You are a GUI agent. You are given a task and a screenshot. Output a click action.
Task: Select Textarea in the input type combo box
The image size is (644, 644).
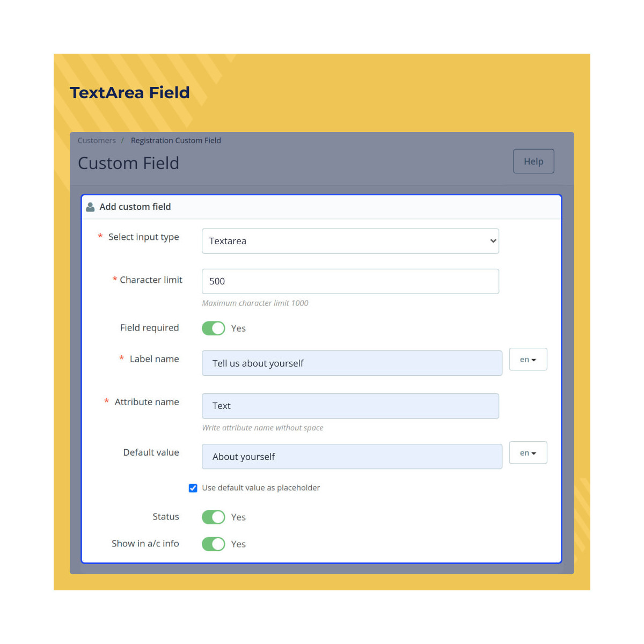[x=350, y=241]
